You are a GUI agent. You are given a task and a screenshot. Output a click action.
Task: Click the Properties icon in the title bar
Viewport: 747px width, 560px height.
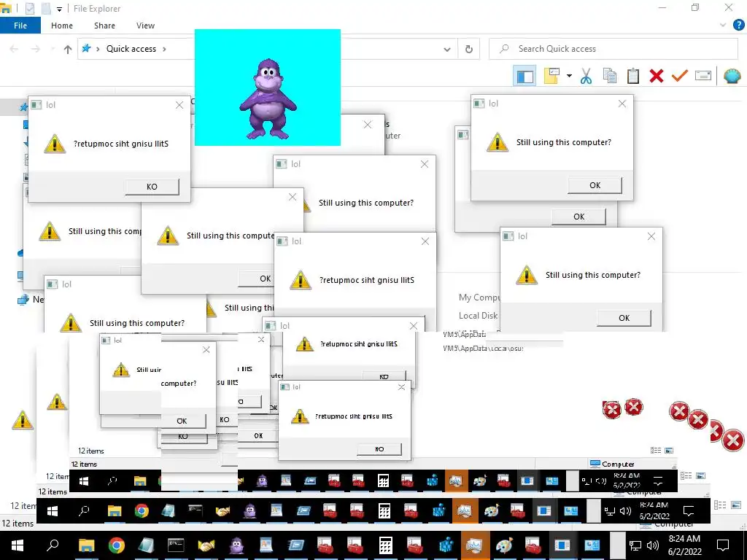click(29, 9)
